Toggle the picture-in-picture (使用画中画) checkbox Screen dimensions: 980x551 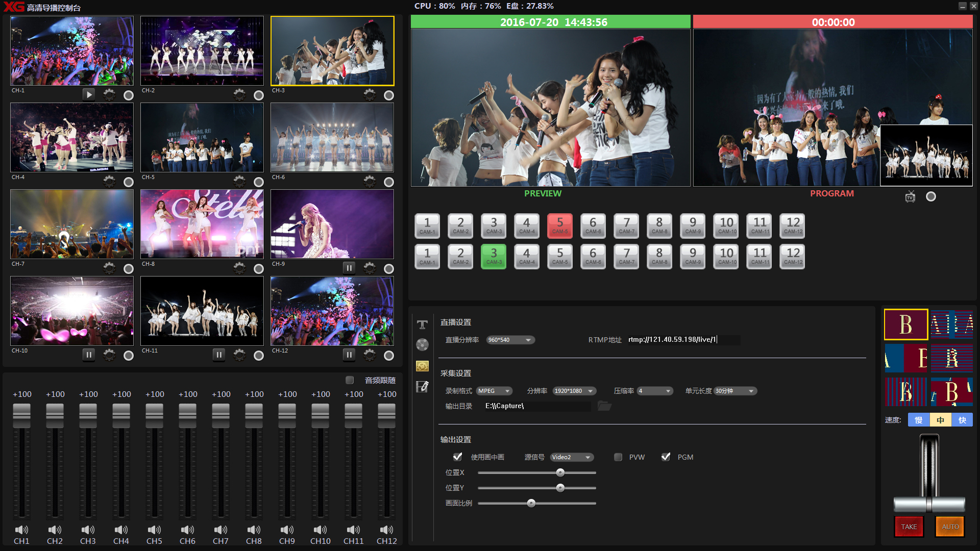[x=458, y=457]
